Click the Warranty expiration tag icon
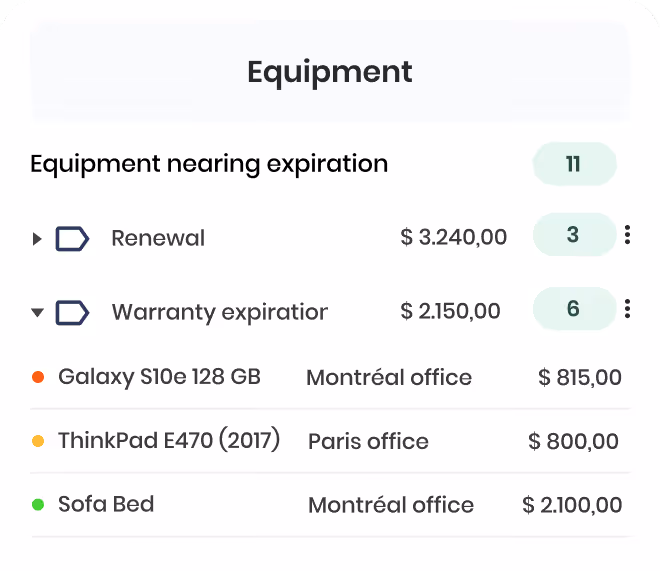The width and height of the screenshot is (660, 571). pos(72,313)
